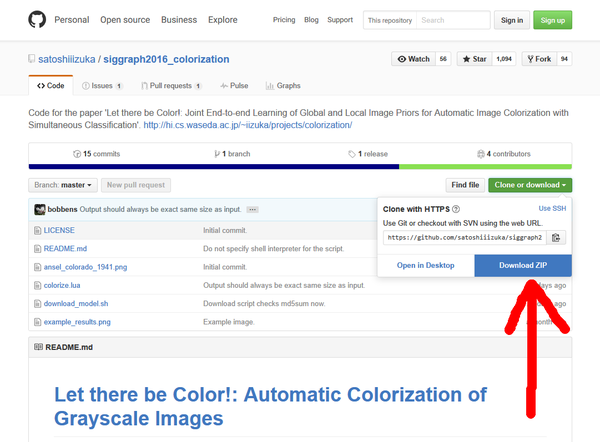Open siggraph2016_colorization repository link
Screen dimensions: 600x442
point(166,59)
